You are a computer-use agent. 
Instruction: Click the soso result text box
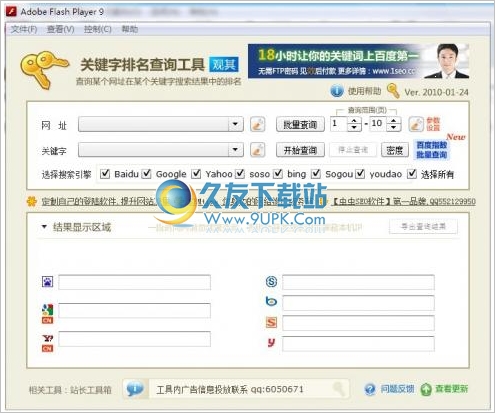click(x=358, y=282)
